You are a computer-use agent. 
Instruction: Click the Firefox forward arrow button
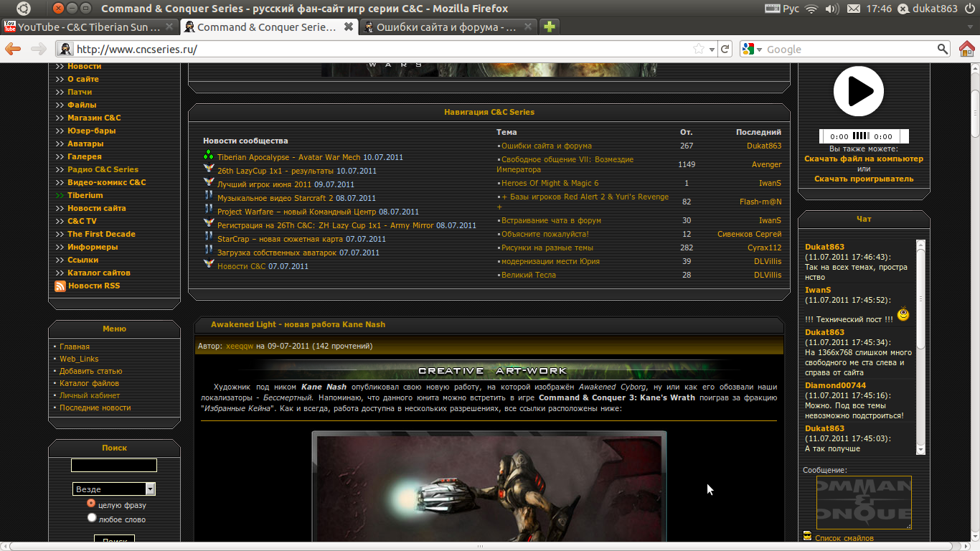(38, 49)
